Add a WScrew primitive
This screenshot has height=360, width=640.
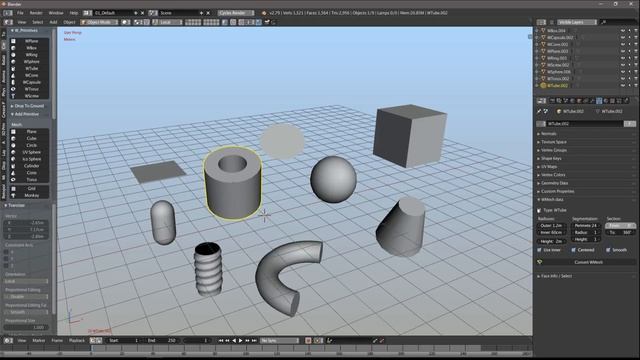pos(29,96)
